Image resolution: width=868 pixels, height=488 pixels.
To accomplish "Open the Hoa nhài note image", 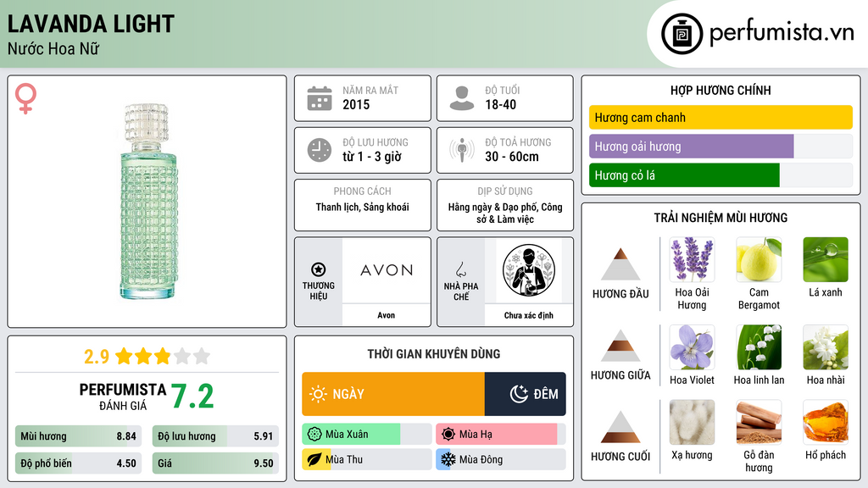I will tap(826, 347).
